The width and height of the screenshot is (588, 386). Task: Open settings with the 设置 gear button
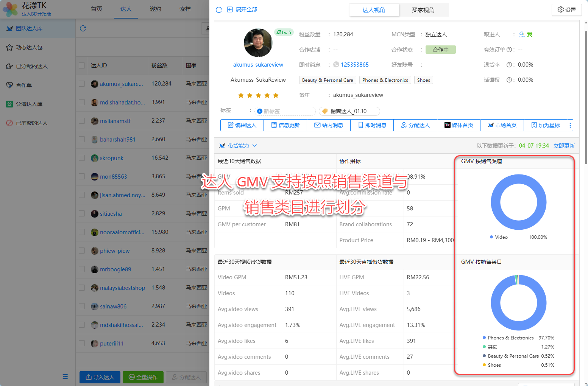pyautogui.click(x=566, y=10)
